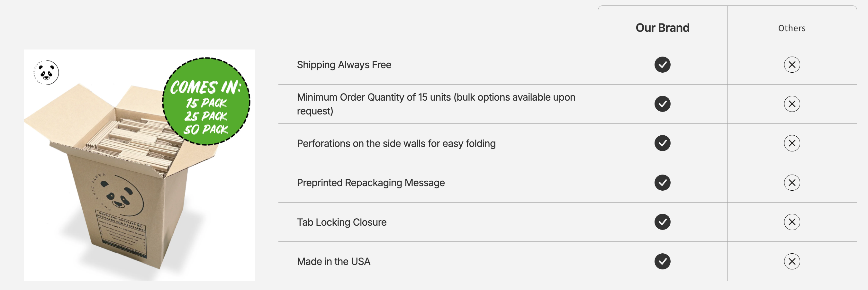The height and width of the screenshot is (290, 868).
Task: Click the Tab Locking Closure label
Action: click(x=341, y=222)
